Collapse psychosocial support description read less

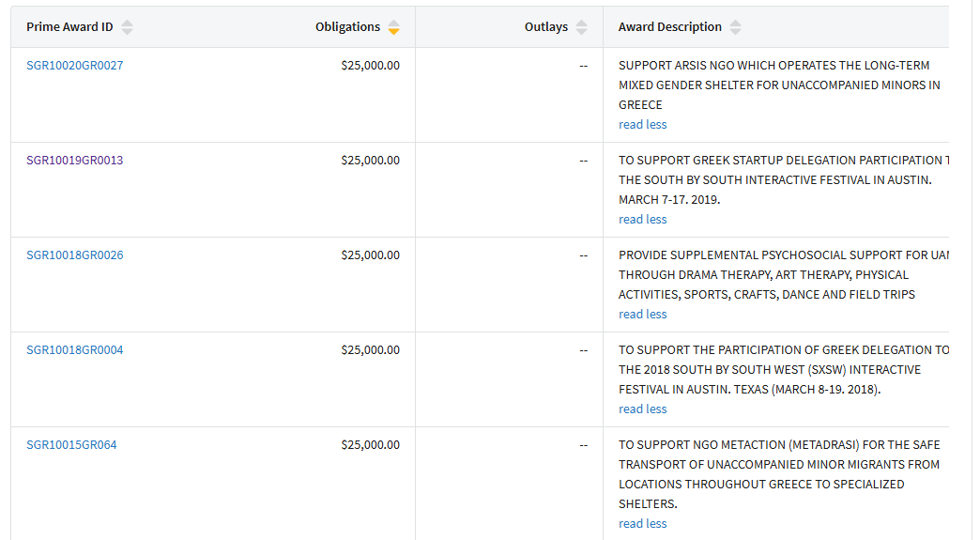coord(642,315)
